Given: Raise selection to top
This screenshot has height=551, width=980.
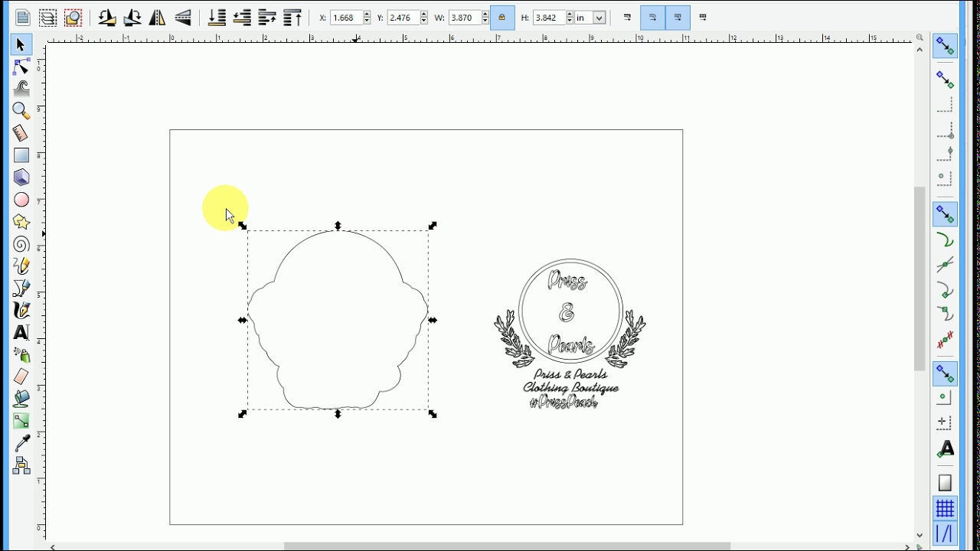Looking at the screenshot, I should pyautogui.click(x=292, y=18).
